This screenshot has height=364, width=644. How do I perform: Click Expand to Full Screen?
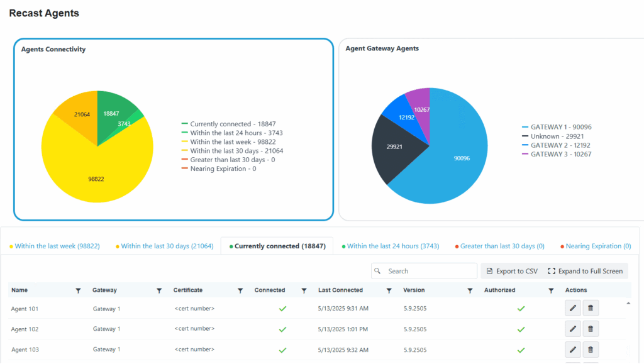[585, 270]
